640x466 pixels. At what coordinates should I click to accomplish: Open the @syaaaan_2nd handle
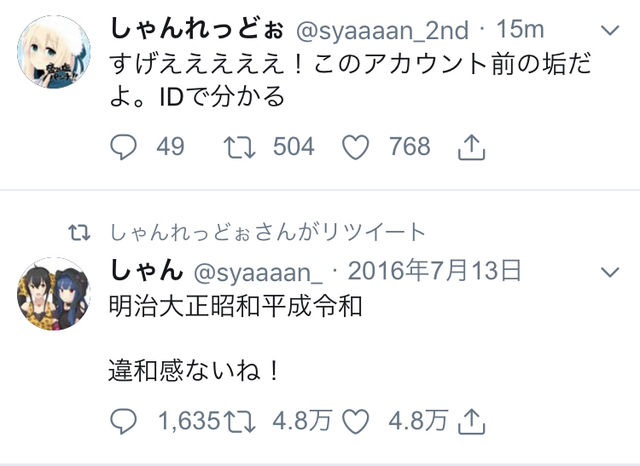click(x=382, y=31)
